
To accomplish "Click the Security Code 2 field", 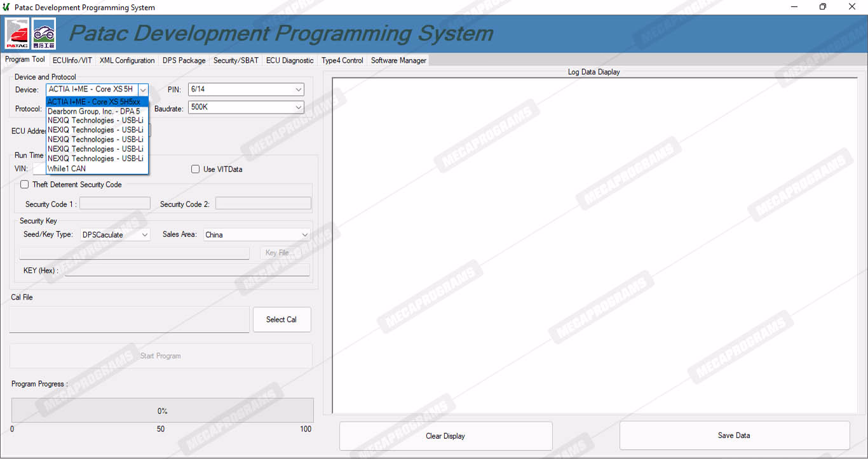I will [x=263, y=203].
